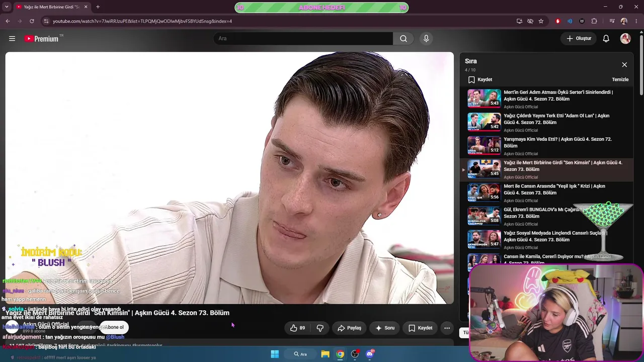View site information icon in address bar
This screenshot has height=362, width=644.
click(x=46, y=21)
